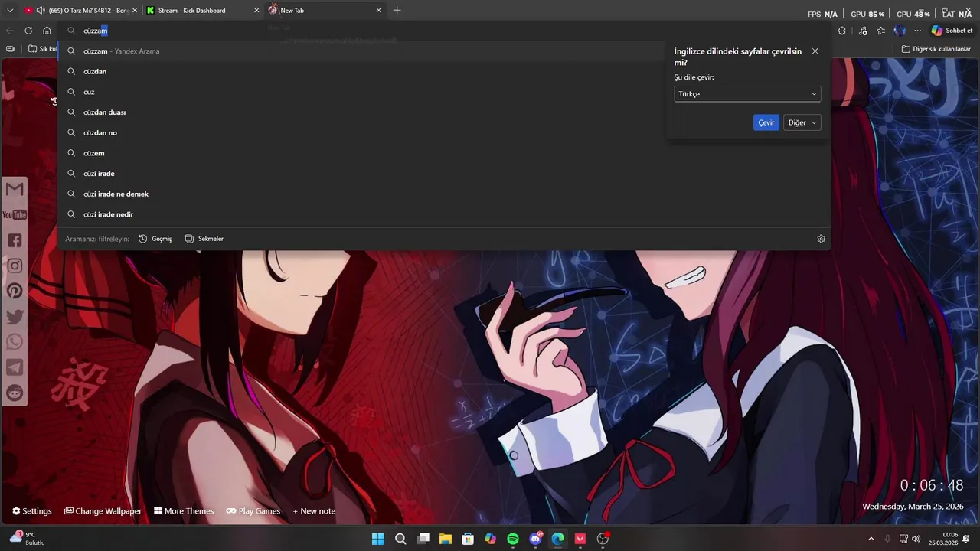The width and height of the screenshot is (980, 551).
Task: Open Windows taskbar search
Action: coord(400,539)
